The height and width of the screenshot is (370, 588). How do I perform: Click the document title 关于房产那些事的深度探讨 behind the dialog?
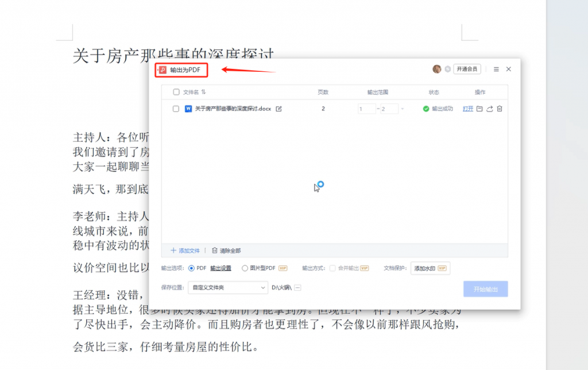pos(173,55)
